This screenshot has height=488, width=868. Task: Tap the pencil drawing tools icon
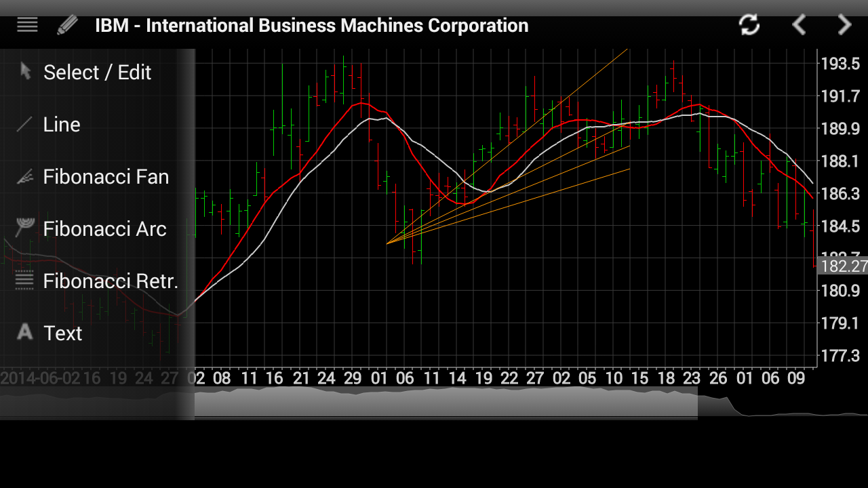pos(67,26)
